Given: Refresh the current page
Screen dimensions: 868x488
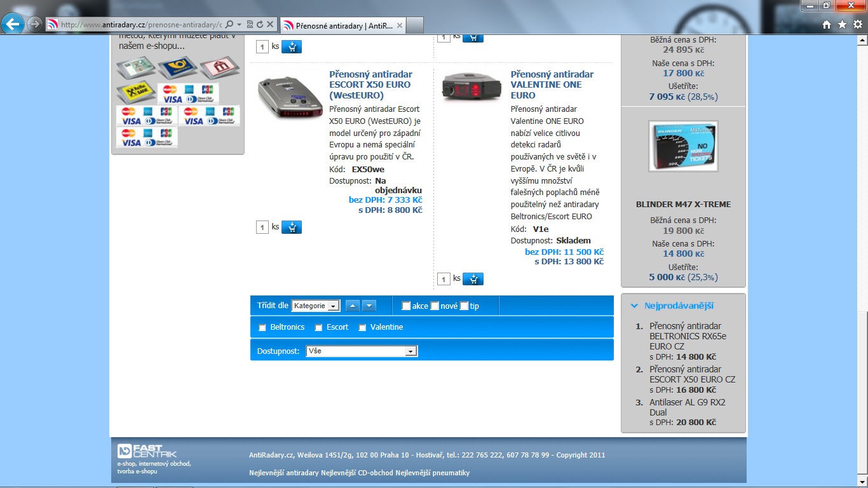Looking at the screenshot, I should coord(259,24).
